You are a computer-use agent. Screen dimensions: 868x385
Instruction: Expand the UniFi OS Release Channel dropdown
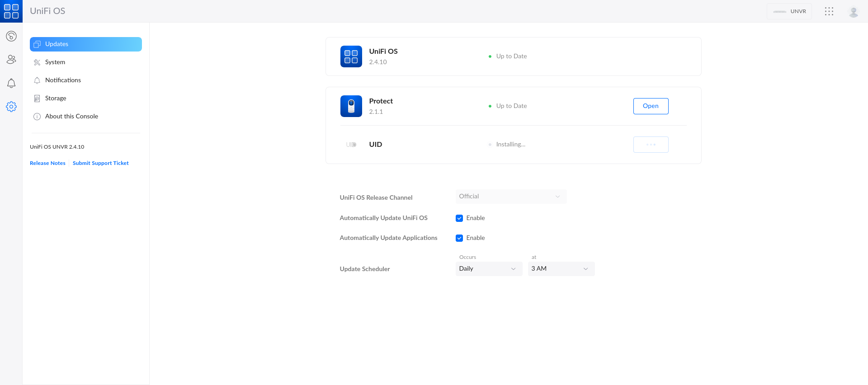coord(511,197)
